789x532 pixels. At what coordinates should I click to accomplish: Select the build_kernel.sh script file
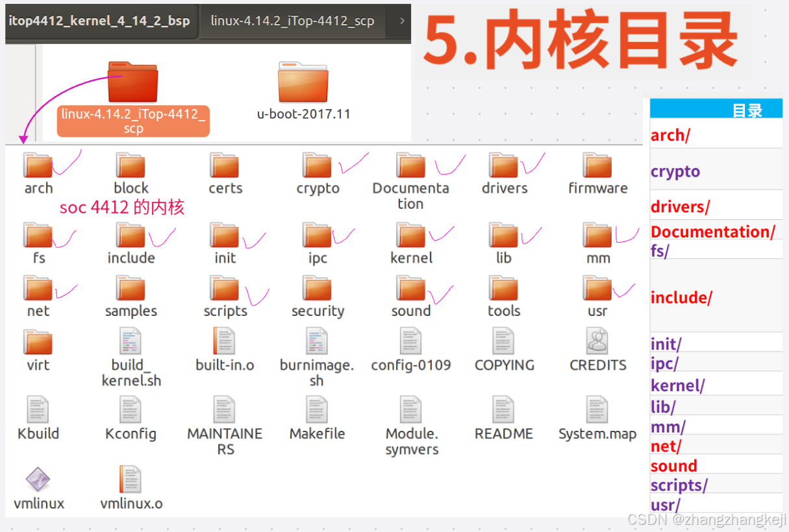pos(131,341)
